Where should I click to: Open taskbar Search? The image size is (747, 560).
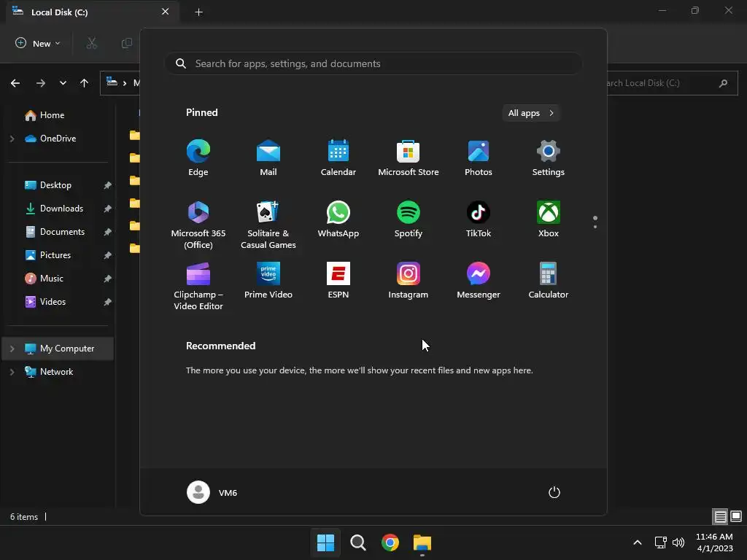[x=357, y=542]
